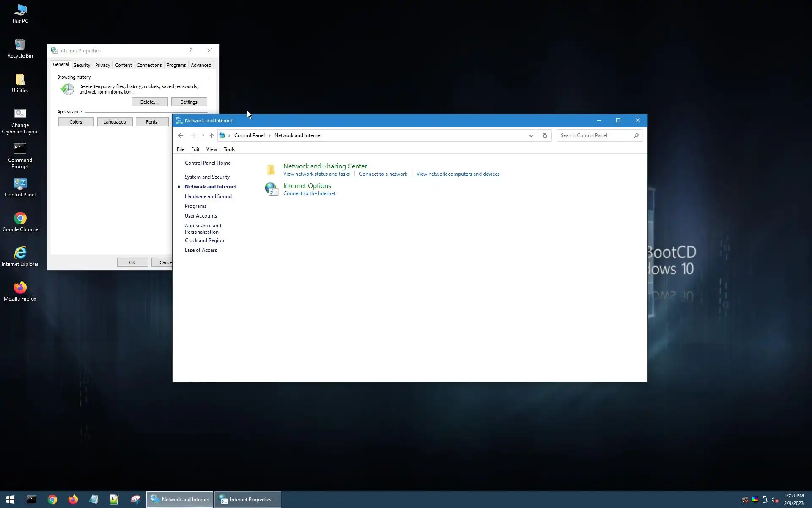This screenshot has width=812, height=508.
Task: Open Command Prompt desktop shortcut
Action: [20, 149]
